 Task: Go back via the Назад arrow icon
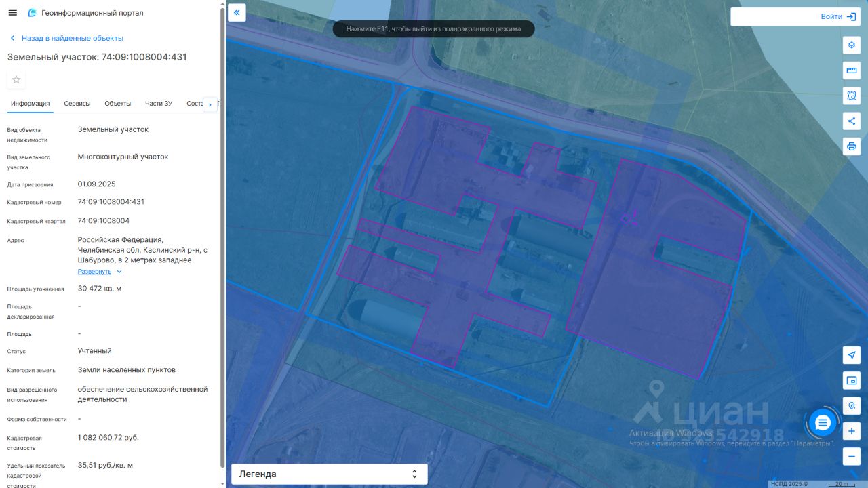tap(12, 38)
